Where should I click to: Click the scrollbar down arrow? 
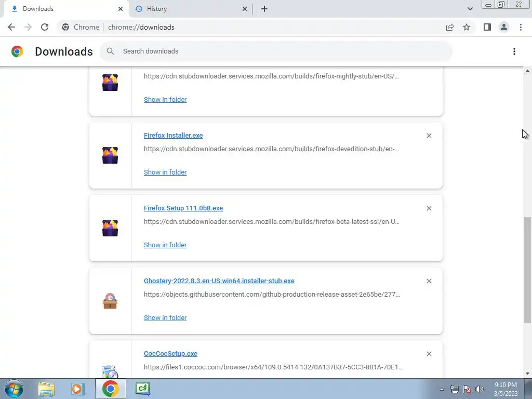point(527,374)
